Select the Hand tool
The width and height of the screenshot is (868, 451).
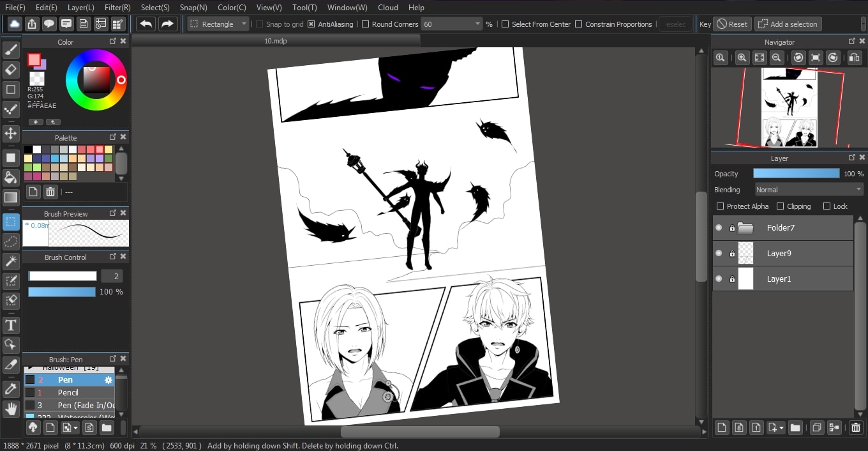(x=11, y=409)
